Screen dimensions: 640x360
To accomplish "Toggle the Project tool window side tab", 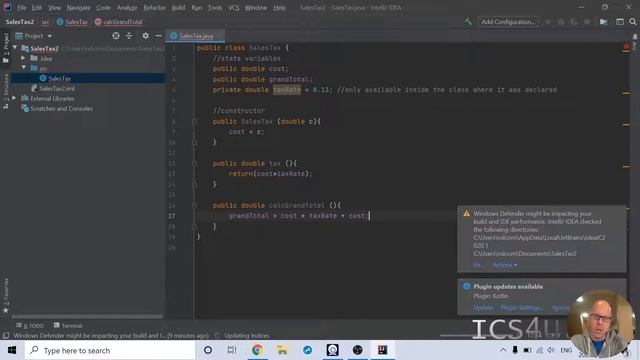I will point(6,48).
